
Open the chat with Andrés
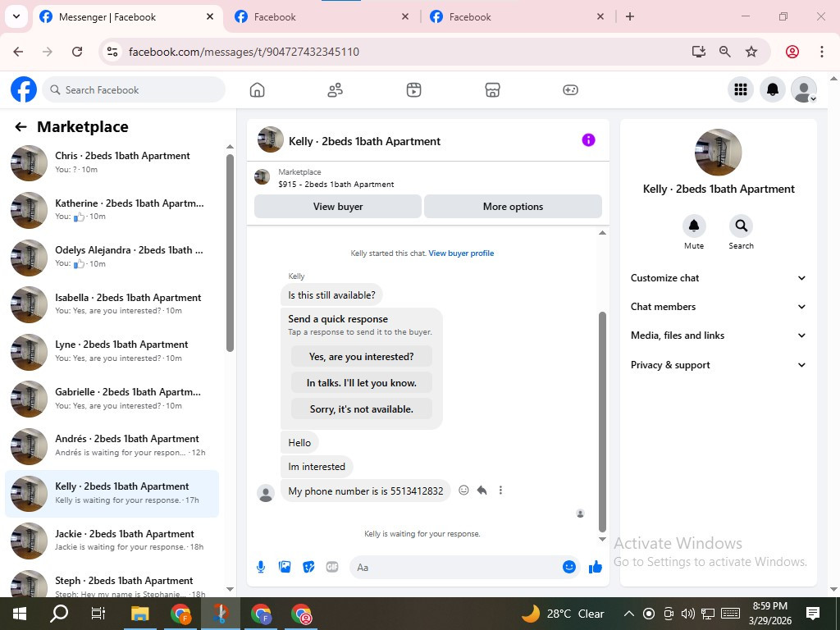pos(112,445)
